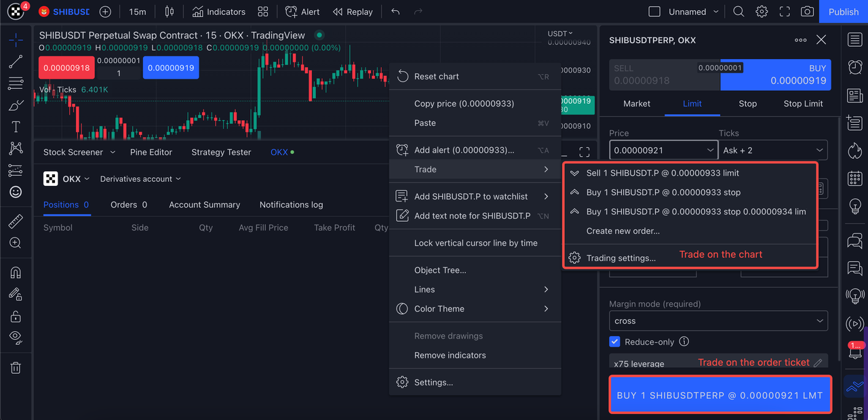
Task: Switch to the Stop Limit order tab
Action: click(x=803, y=104)
